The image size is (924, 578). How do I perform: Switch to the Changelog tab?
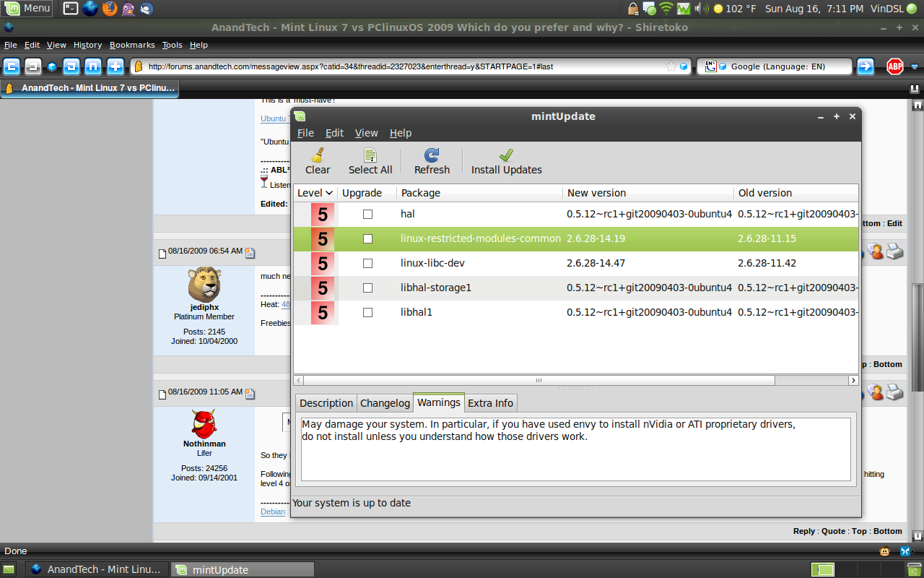pyautogui.click(x=385, y=403)
